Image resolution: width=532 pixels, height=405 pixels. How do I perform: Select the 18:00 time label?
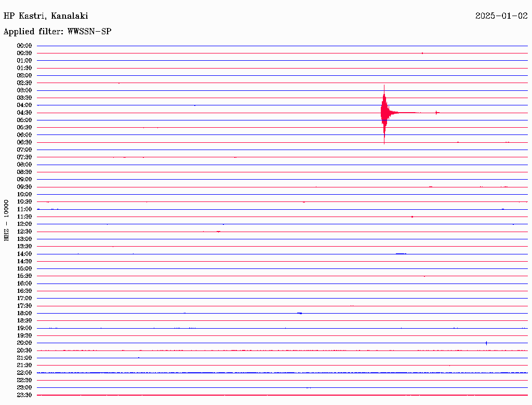pos(24,314)
